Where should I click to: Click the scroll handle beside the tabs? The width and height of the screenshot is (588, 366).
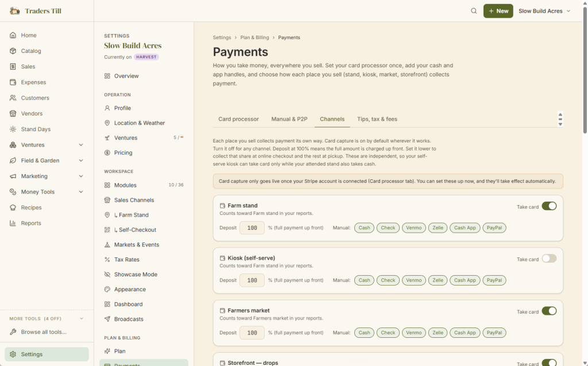pos(560,120)
